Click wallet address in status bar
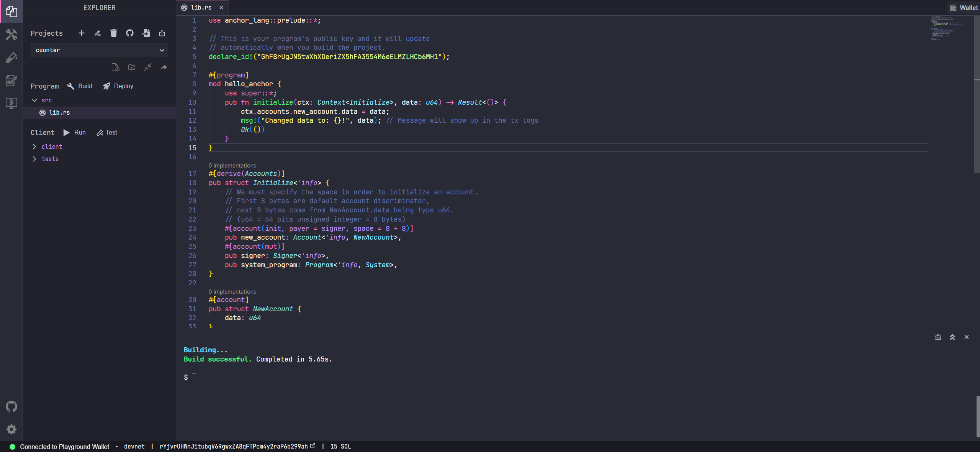This screenshot has height=452, width=980. 234,447
